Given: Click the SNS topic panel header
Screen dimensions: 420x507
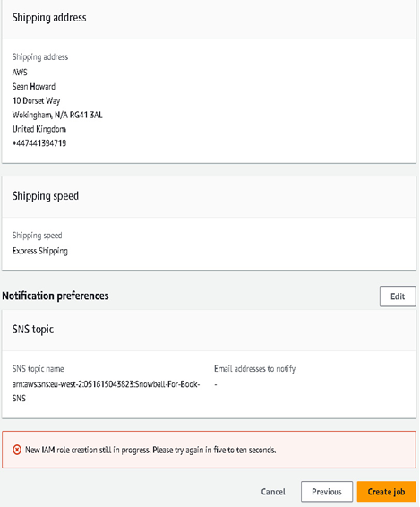Looking at the screenshot, I should point(33,330).
